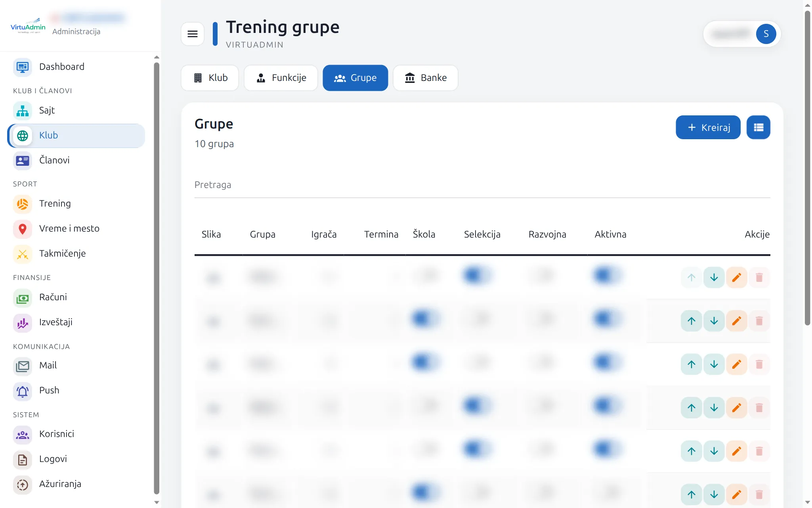Toggle Aktivna switch in first row
The image size is (812, 508).
tap(608, 275)
